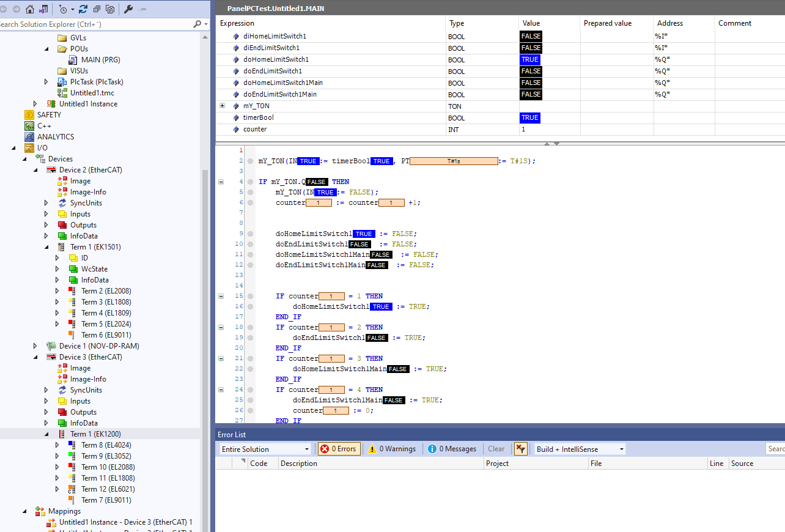
Task: Toggle the 0 Warnings filter
Action: coord(392,448)
